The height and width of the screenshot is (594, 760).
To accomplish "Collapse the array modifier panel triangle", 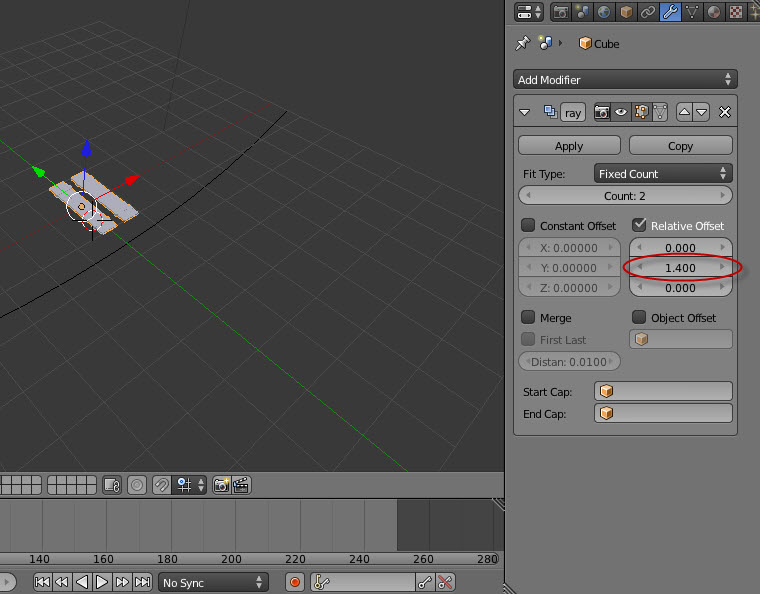I will (524, 112).
